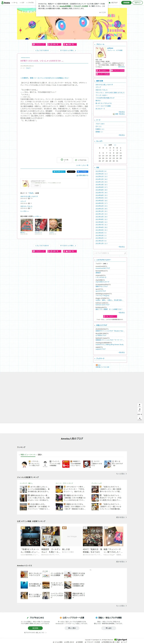Click the 人気ブログ star link in the header
Image resolution: width=144 pixels, height=644 pixels.
click(x=113, y=2)
